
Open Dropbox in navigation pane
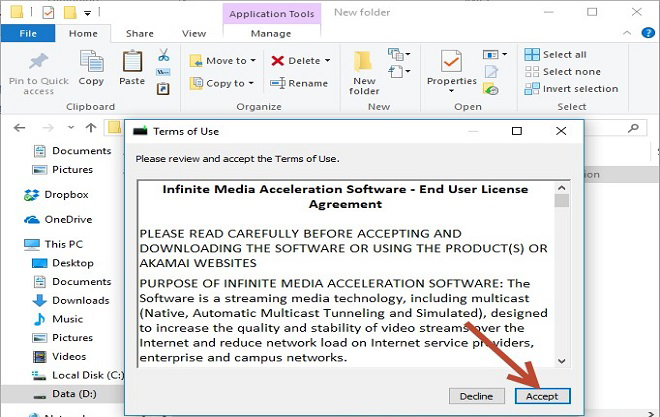pos(56,194)
